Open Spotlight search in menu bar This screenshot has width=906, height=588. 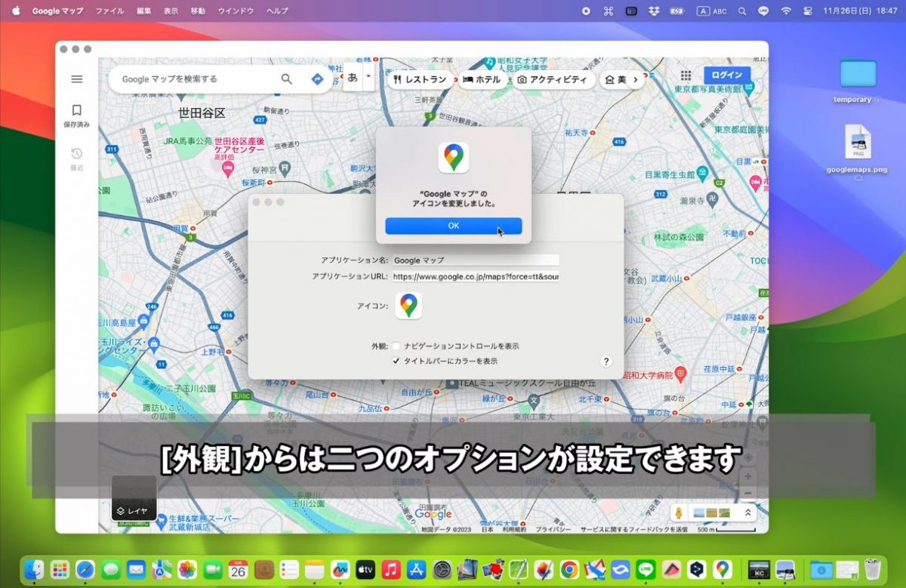tap(742, 11)
